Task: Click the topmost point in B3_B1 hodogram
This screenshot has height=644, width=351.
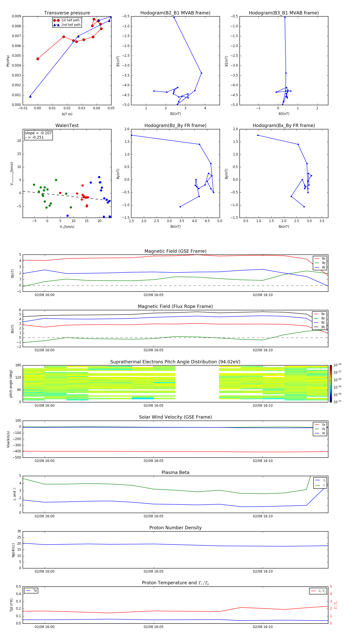Action: pos(285,18)
